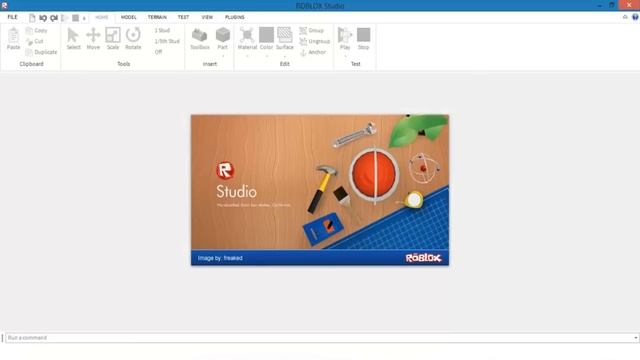Viewport: 640px width, 360px height.
Task: Choose the Select arrow tool
Action: 73,39
